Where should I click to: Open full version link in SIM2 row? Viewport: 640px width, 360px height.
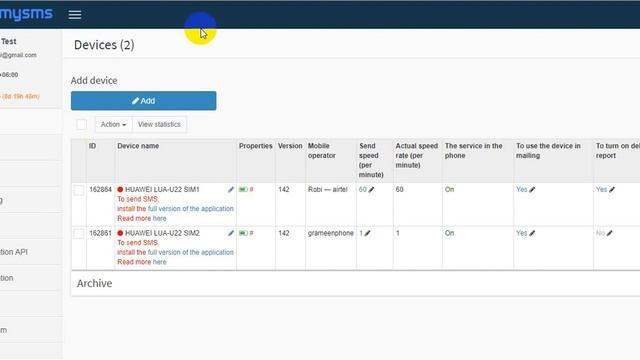191,252
